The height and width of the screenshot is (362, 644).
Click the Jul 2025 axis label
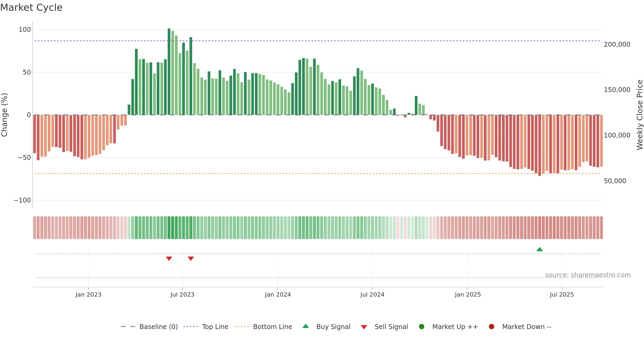pyautogui.click(x=562, y=294)
